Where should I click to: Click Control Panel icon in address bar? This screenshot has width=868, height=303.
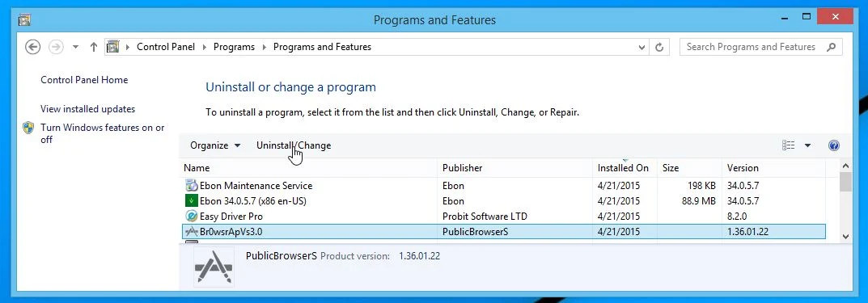[x=113, y=47]
